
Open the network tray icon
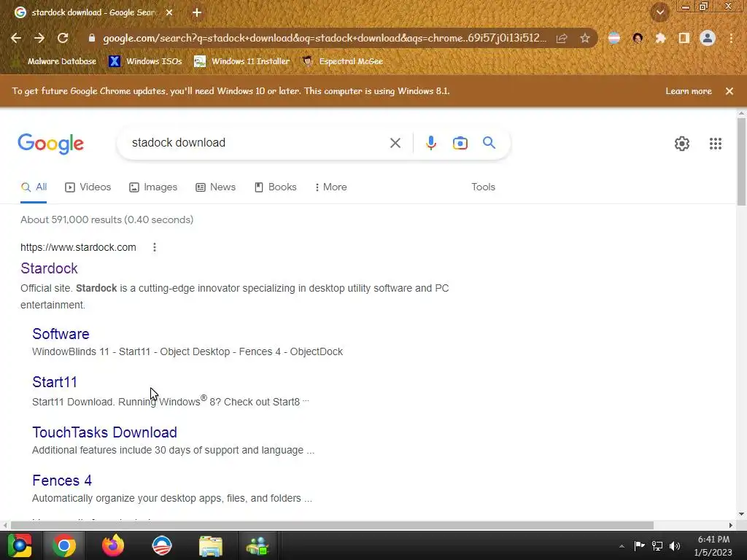click(657, 545)
